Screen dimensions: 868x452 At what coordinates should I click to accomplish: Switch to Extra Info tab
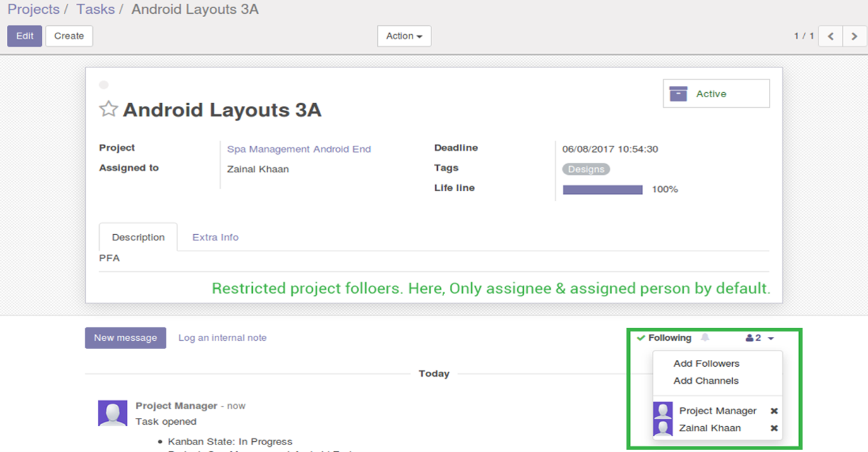(215, 237)
